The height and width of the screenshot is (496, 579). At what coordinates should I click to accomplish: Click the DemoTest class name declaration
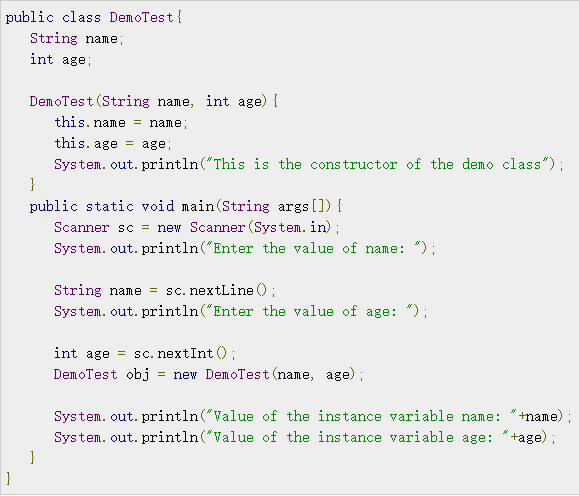pyautogui.click(x=141, y=17)
